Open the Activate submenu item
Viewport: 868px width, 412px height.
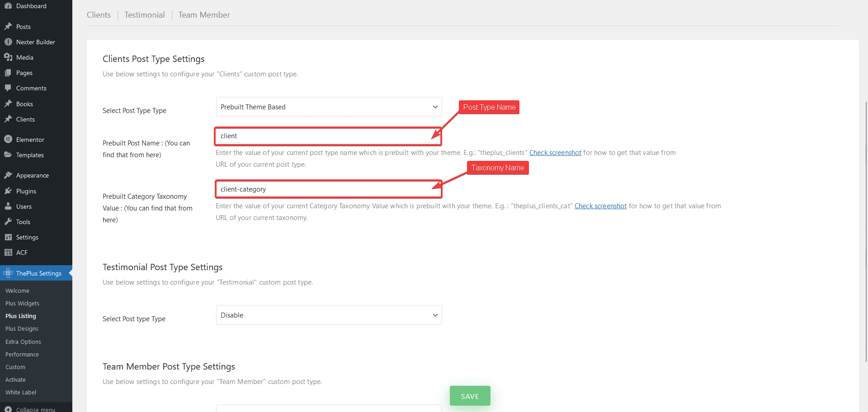coord(15,379)
